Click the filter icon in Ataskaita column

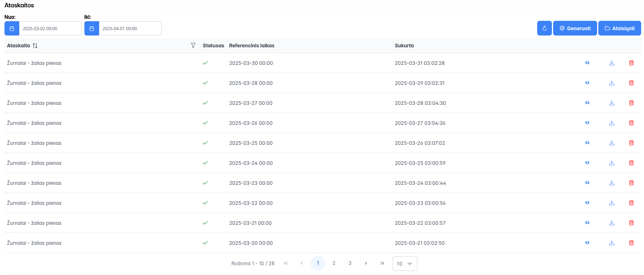coord(193,45)
